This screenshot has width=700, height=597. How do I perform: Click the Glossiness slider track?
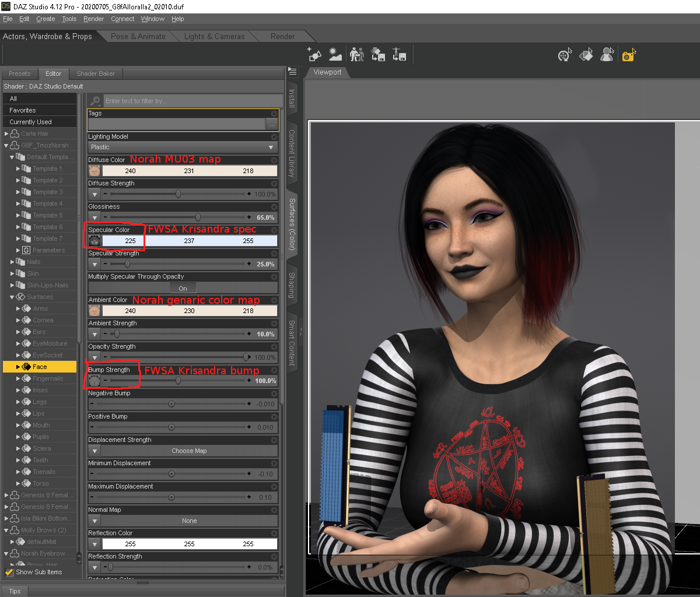(x=178, y=217)
